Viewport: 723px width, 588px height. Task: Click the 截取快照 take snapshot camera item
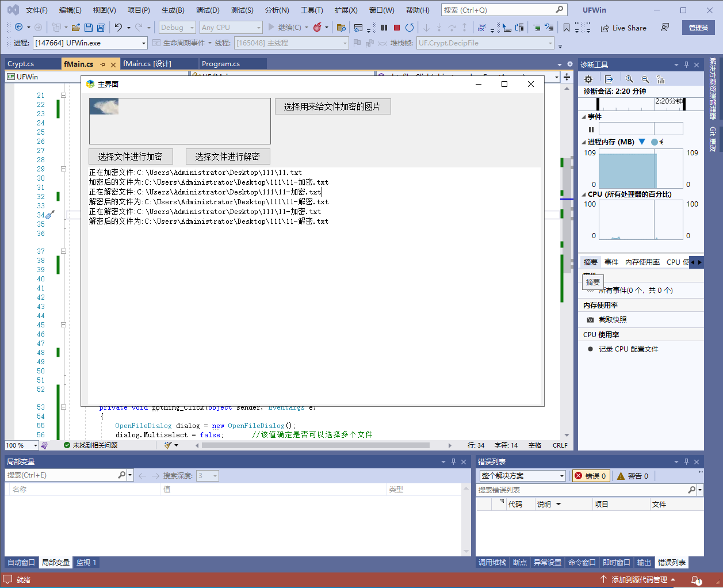tap(607, 319)
